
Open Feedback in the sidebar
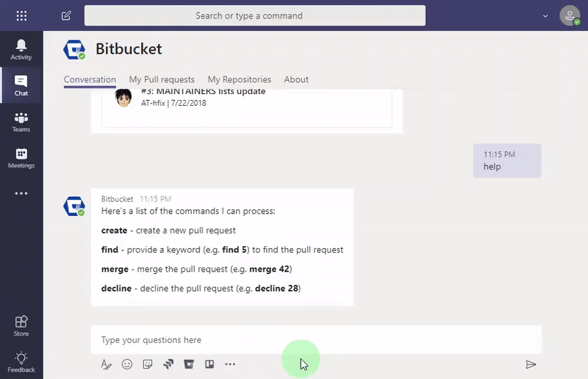[21, 362]
